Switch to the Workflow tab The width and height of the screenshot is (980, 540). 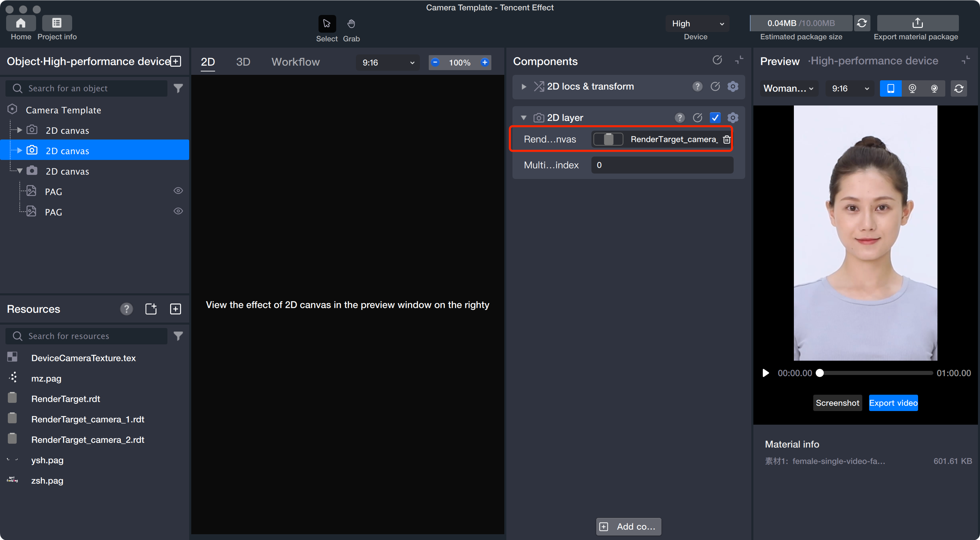pyautogui.click(x=295, y=62)
